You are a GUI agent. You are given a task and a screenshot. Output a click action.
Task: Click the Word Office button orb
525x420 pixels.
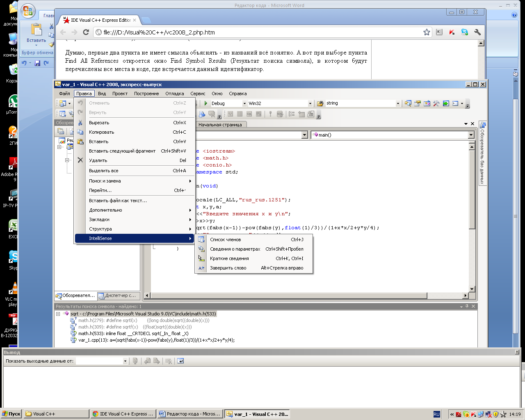(28, 11)
